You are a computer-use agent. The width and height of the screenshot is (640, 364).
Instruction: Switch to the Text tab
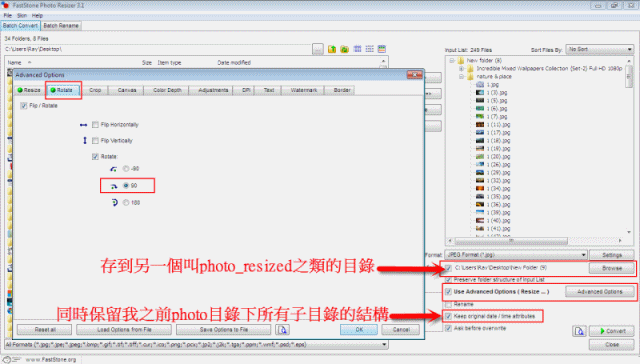[269, 90]
